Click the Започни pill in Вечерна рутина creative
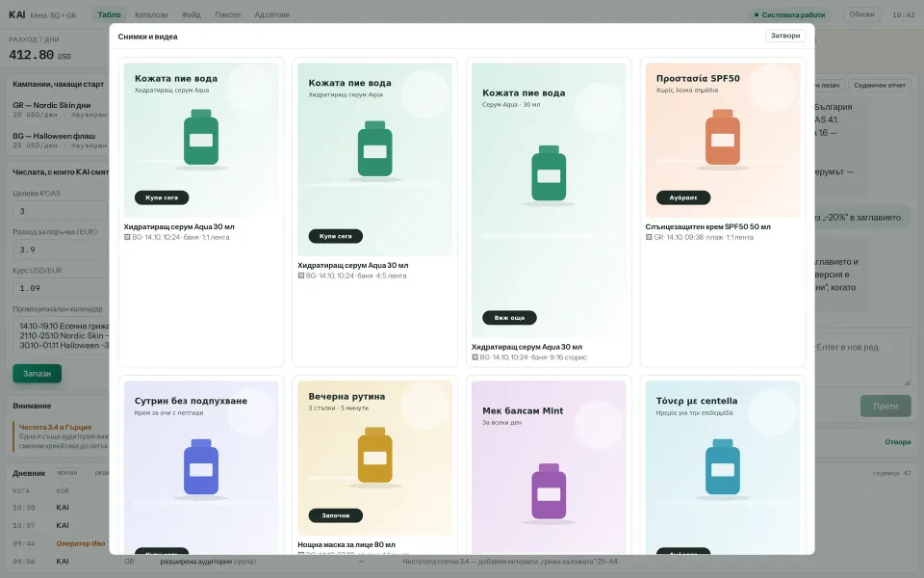Viewport: 924px width, 578px height. (335, 515)
